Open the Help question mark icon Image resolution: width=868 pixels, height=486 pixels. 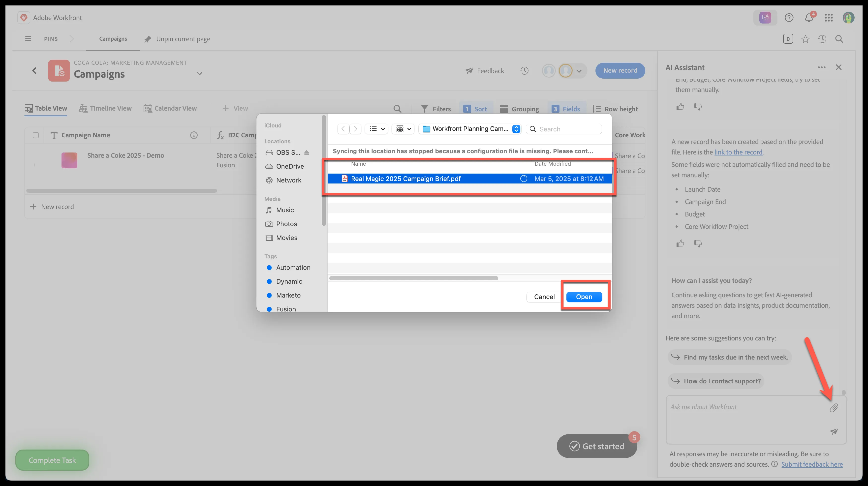[789, 18]
